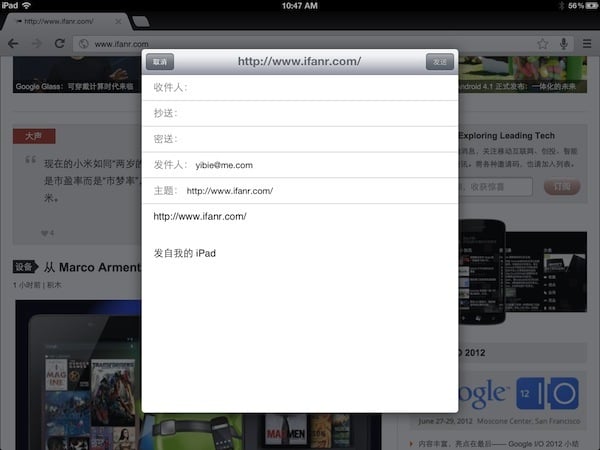Image resolution: width=600 pixels, height=450 pixels.
Task: Click the bookmark star icon
Action: click(x=542, y=44)
